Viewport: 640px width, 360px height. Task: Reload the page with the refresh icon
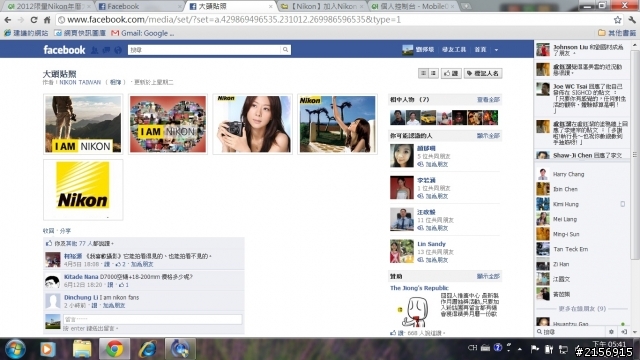(34, 20)
